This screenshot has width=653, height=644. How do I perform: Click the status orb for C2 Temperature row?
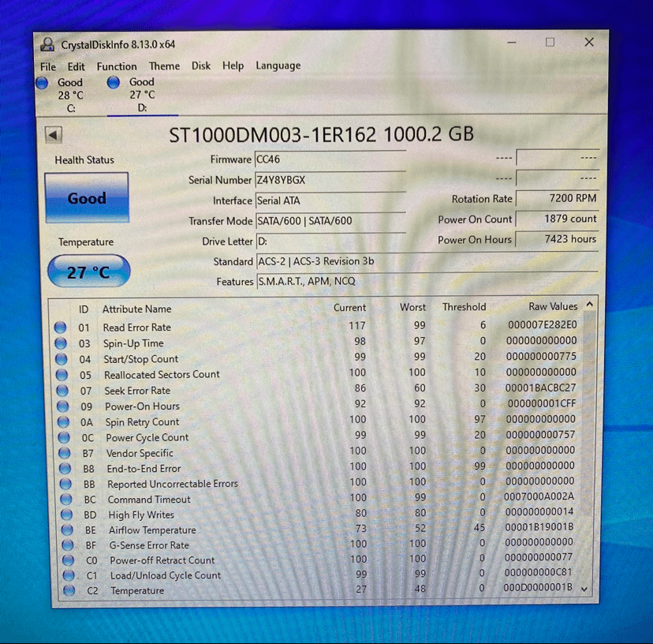tap(69, 590)
